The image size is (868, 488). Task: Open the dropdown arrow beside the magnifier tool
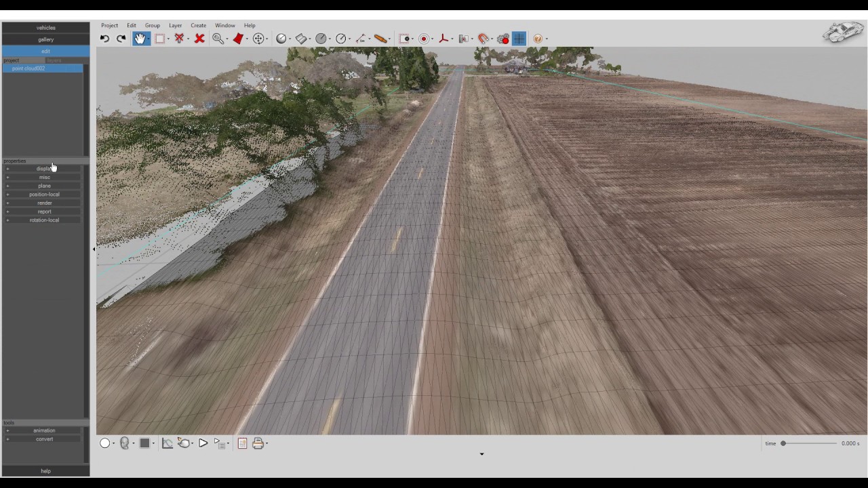point(226,39)
